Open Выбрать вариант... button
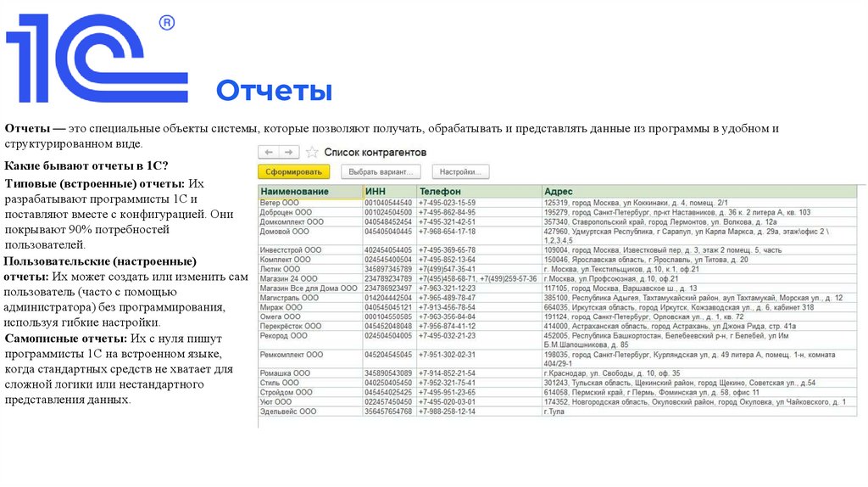The height and width of the screenshot is (487, 868). (x=381, y=171)
